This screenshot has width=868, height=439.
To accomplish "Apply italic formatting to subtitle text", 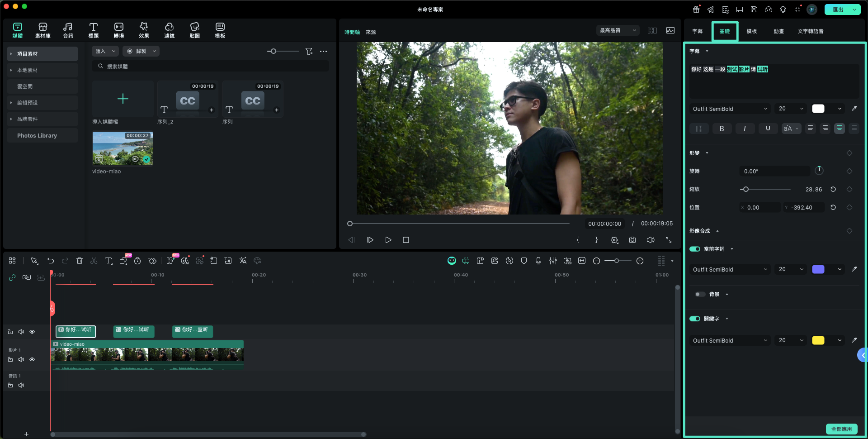I will click(x=744, y=129).
